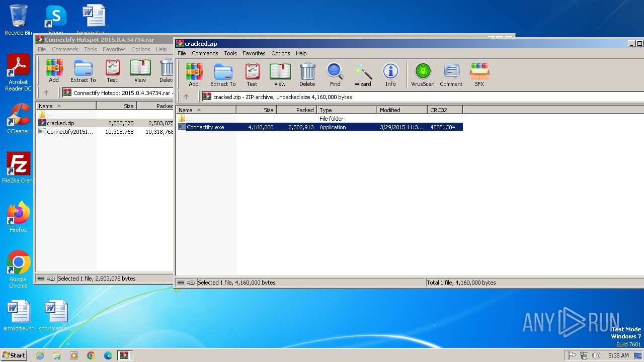Click Extract To icon in cracked.zip window
Viewport: 644px width, 362px height.
pos(223,74)
